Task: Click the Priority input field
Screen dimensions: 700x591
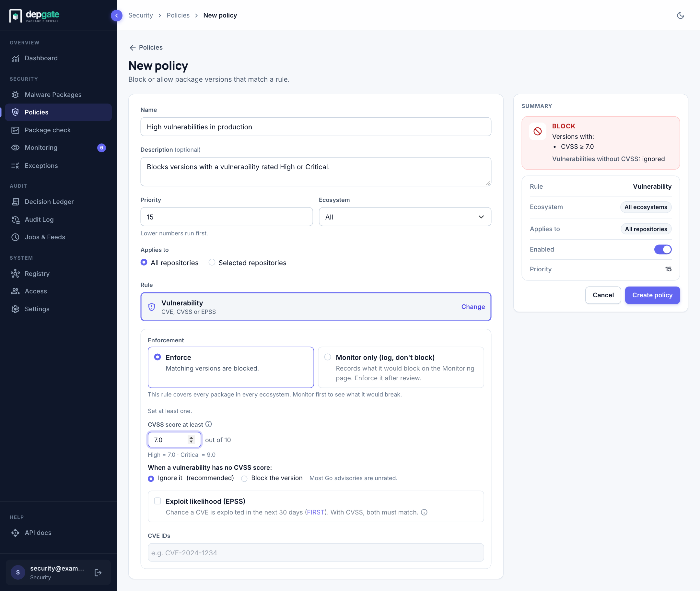Action: [227, 217]
